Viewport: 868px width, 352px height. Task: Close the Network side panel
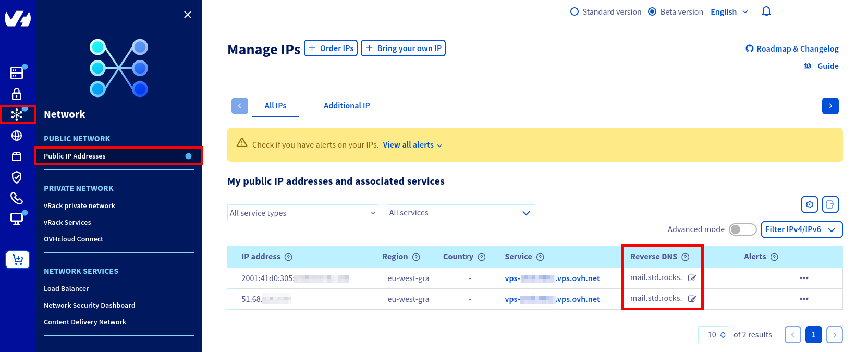[x=188, y=15]
